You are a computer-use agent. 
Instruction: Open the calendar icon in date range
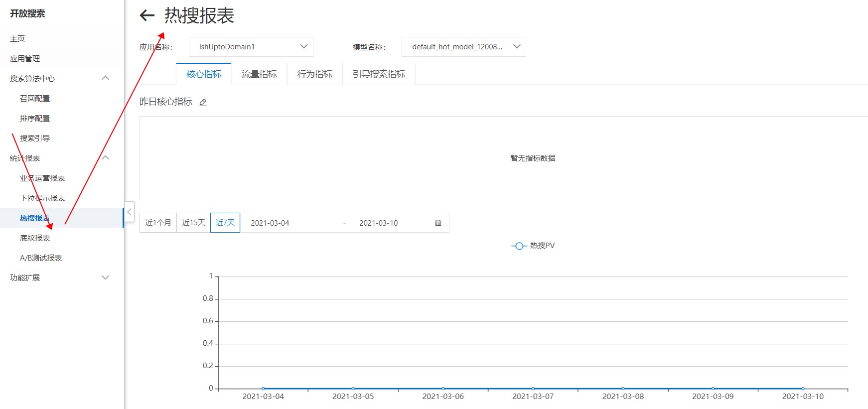[x=438, y=223]
